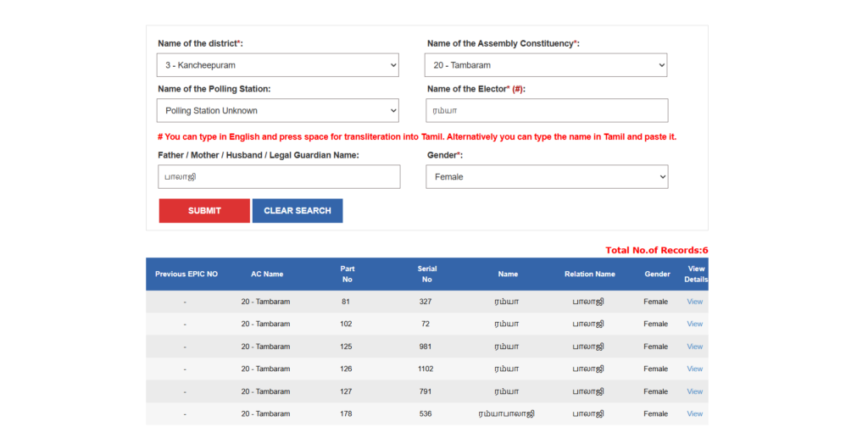This screenshot has height=438, width=868.
Task: Click the Gender column header
Action: coord(657,274)
